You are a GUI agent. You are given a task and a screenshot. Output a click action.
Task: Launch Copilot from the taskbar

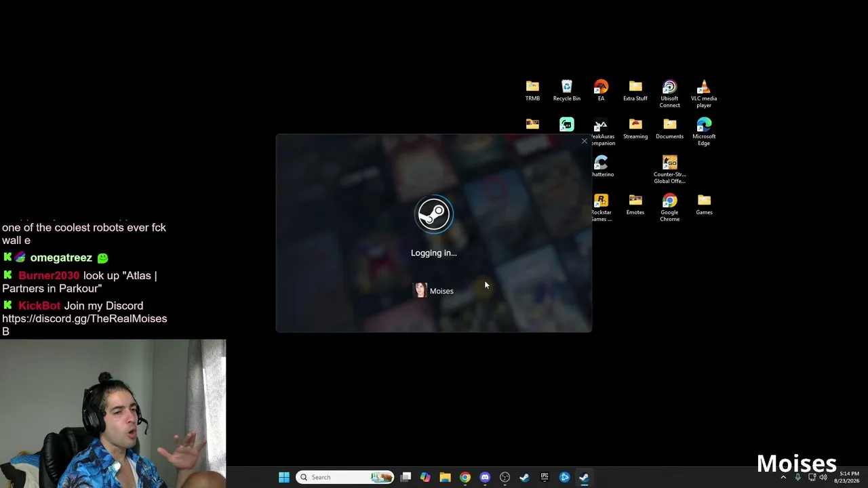click(425, 477)
